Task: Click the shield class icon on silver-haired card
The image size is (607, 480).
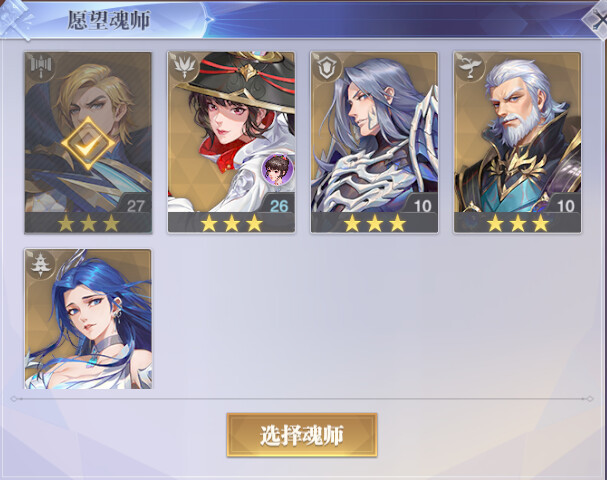Action: (x=327, y=67)
